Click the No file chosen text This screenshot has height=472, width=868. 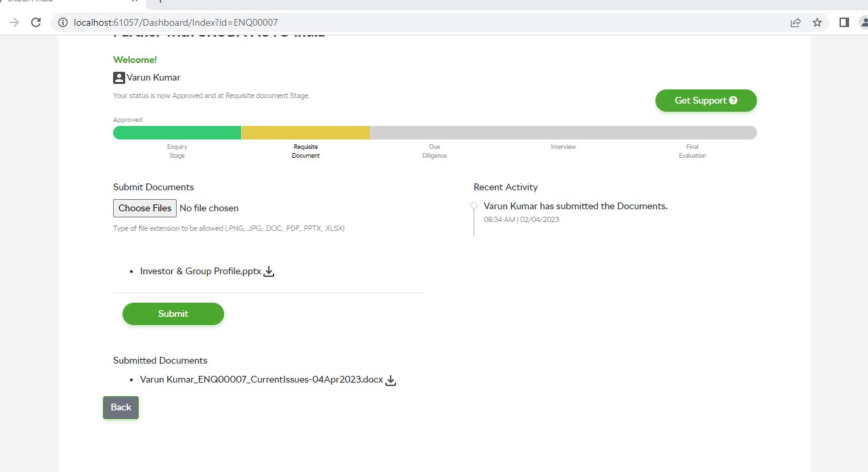click(209, 208)
